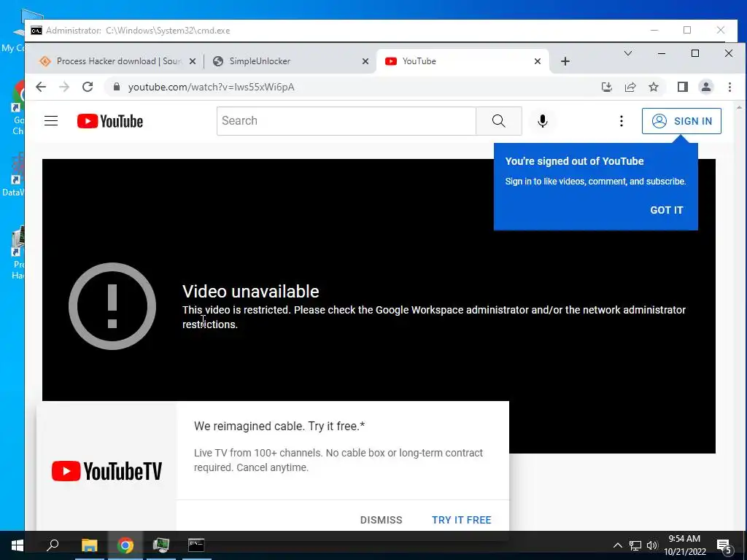The height and width of the screenshot is (560, 747).
Task: Open the Windows Start menu
Action: point(18,545)
